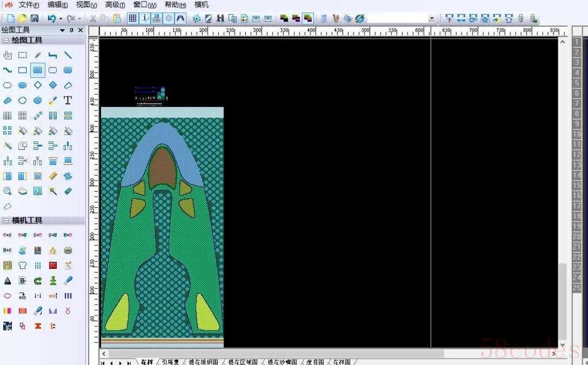Select the Text tool in drawing tools
Viewport: 588px width, 365px height.
[68, 100]
